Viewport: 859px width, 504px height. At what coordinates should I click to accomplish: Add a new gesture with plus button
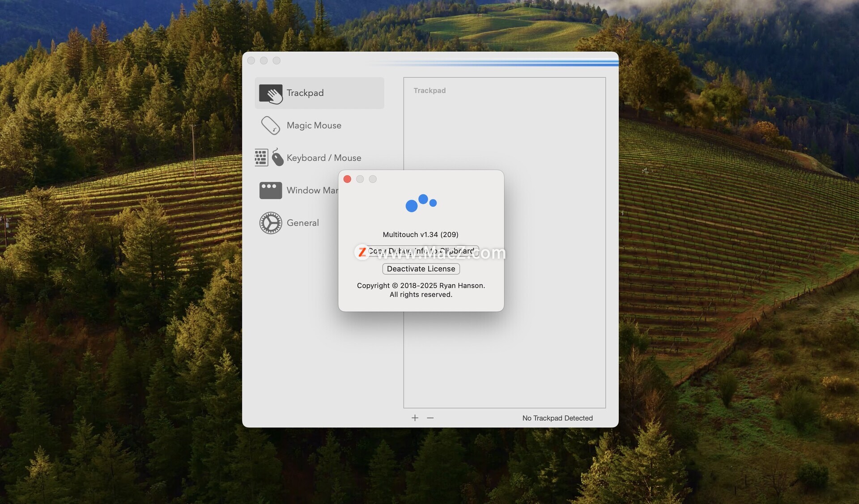click(x=415, y=418)
